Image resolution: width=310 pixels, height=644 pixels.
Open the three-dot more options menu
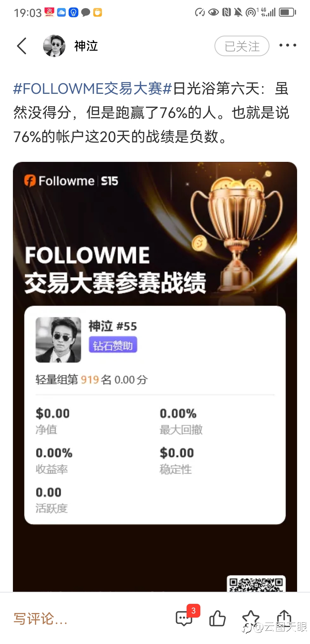click(x=288, y=45)
